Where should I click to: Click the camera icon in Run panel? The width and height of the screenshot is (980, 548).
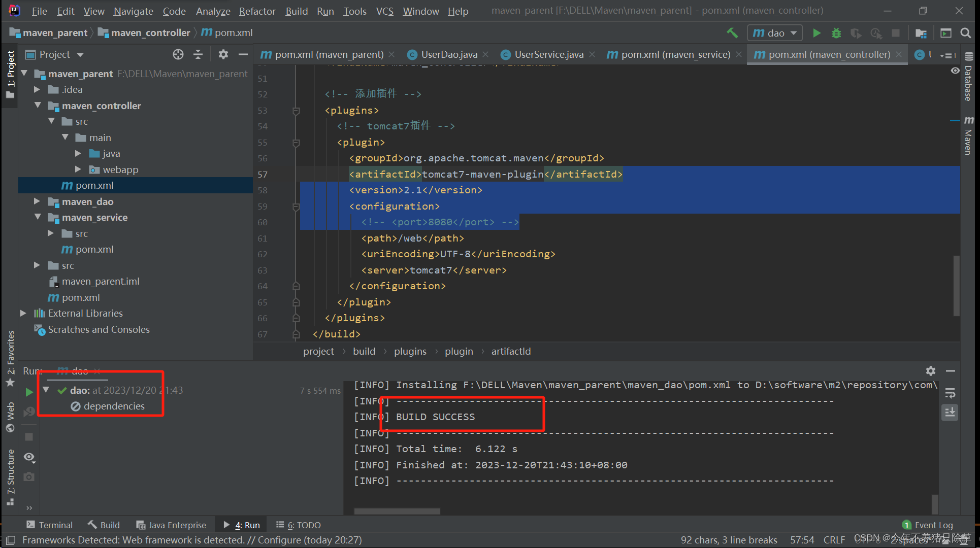pyautogui.click(x=29, y=476)
